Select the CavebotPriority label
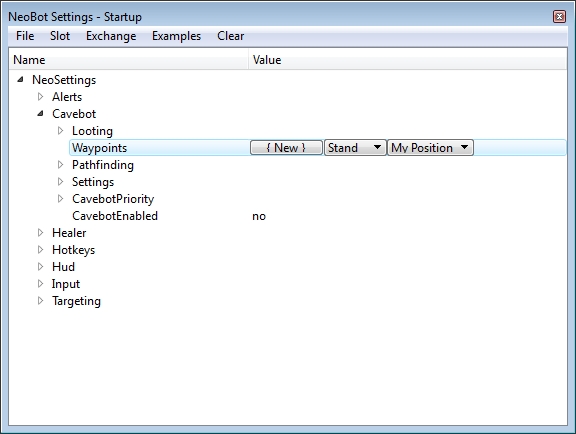576x434 pixels. click(x=113, y=199)
